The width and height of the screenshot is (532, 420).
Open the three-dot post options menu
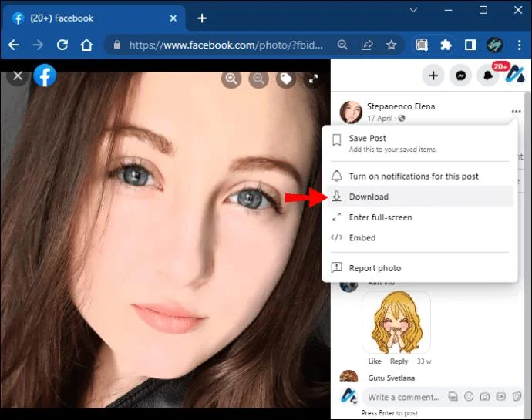click(516, 111)
